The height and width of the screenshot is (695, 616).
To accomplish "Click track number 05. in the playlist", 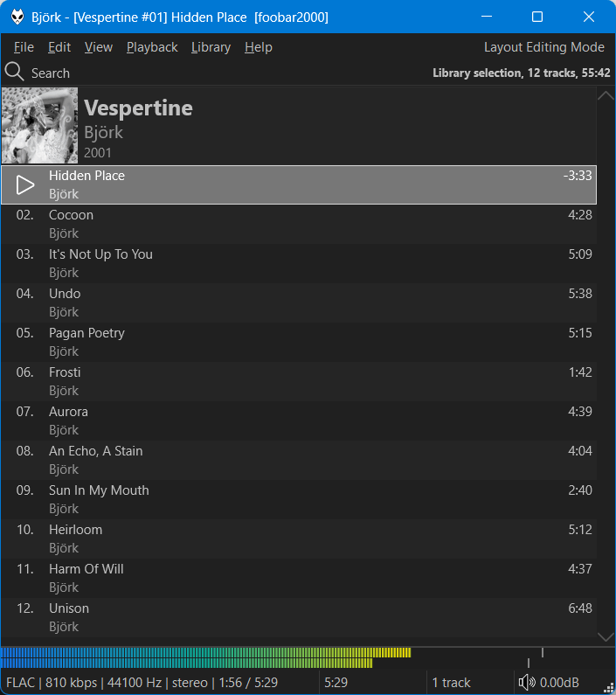I will click(24, 333).
